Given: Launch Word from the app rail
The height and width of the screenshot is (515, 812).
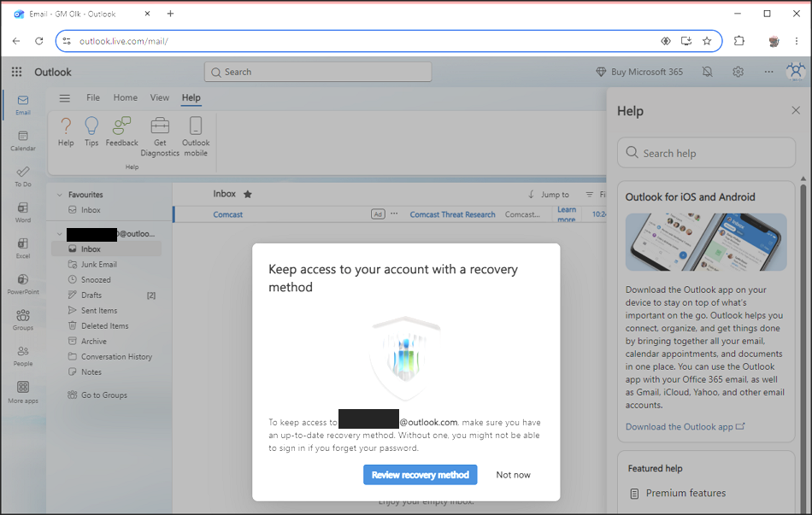Looking at the screenshot, I should tap(23, 213).
